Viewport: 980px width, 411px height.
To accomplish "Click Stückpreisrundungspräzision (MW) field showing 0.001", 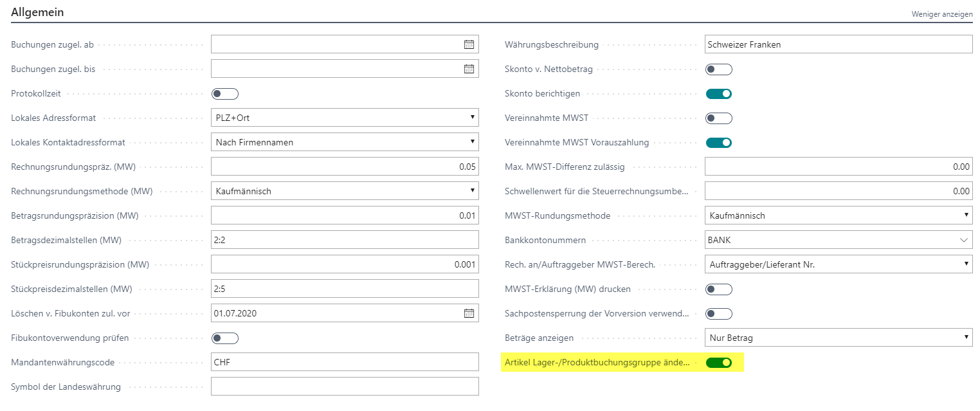I will click(x=345, y=264).
